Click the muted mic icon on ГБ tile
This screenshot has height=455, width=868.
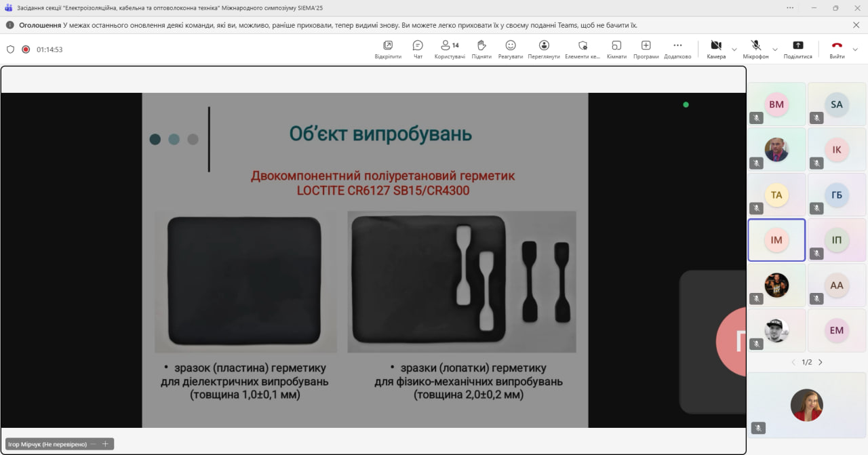tap(817, 208)
